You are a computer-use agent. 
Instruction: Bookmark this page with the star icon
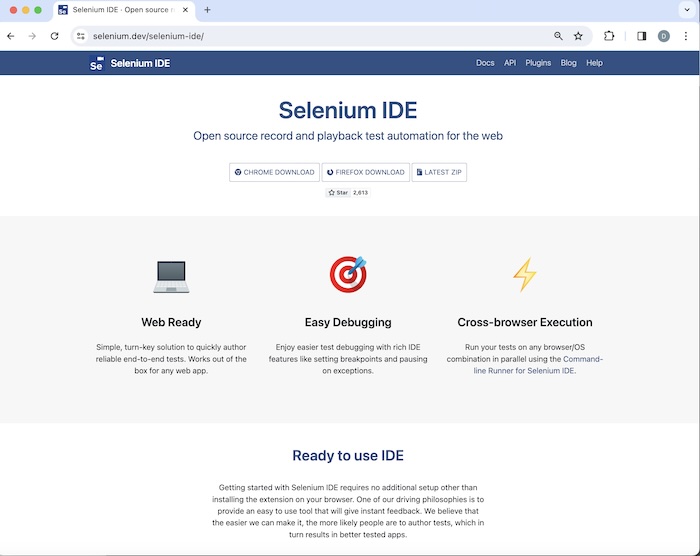[x=578, y=36]
